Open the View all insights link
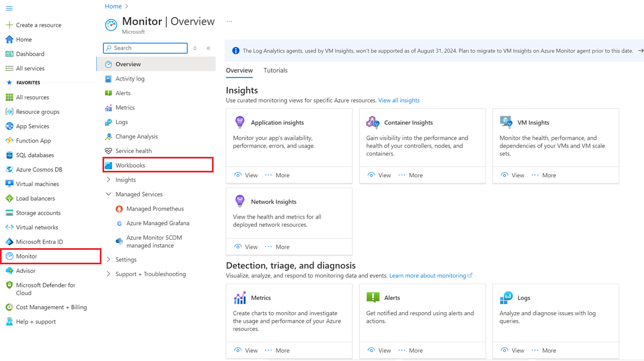The height and width of the screenshot is (361, 644). 399,100
